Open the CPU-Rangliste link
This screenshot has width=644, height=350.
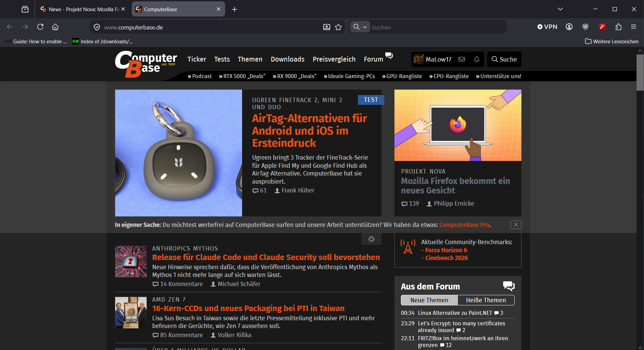click(449, 76)
